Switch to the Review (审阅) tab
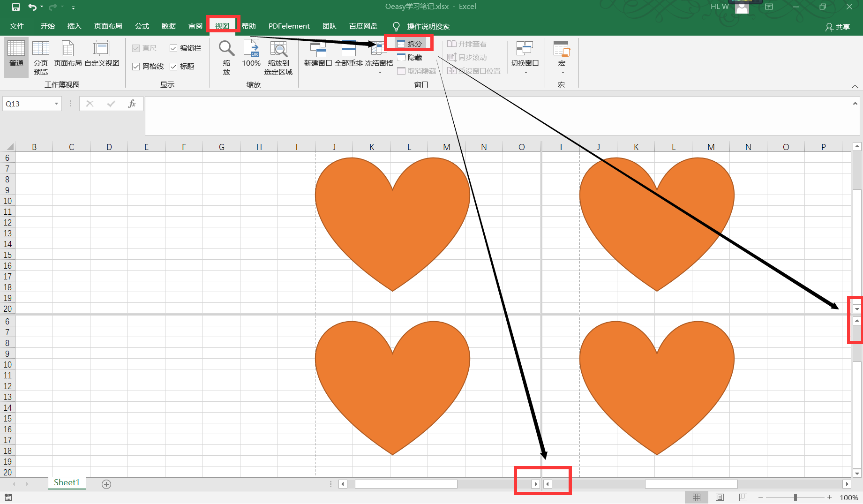The height and width of the screenshot is (504, 863). [x=195, y=26]
